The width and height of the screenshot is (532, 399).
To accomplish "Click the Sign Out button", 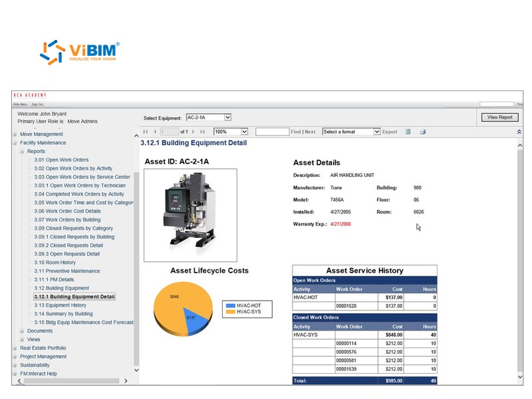I will click(37, 104).
